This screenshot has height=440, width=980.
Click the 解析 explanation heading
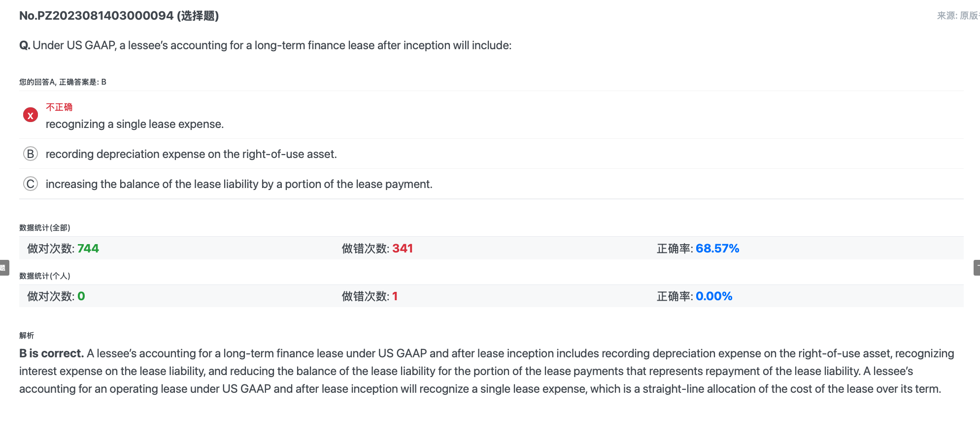click(x=27, y=335)
